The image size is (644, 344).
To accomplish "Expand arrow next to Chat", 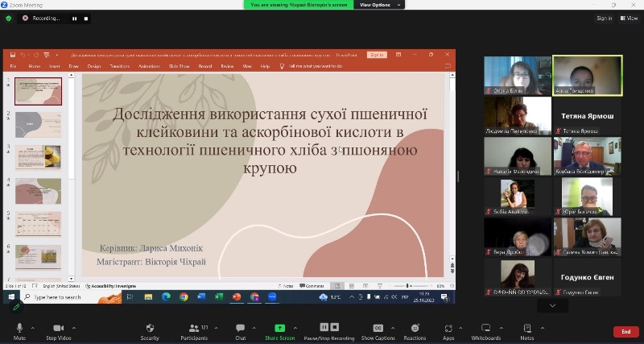I will pyautogui.click(x=254, y=328).
